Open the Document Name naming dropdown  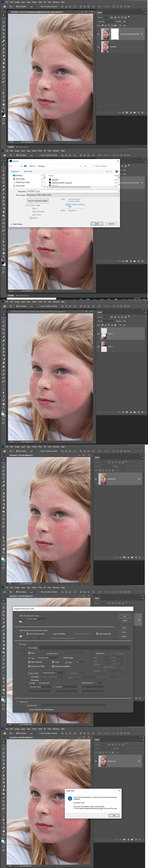click(x=41, y=687)
